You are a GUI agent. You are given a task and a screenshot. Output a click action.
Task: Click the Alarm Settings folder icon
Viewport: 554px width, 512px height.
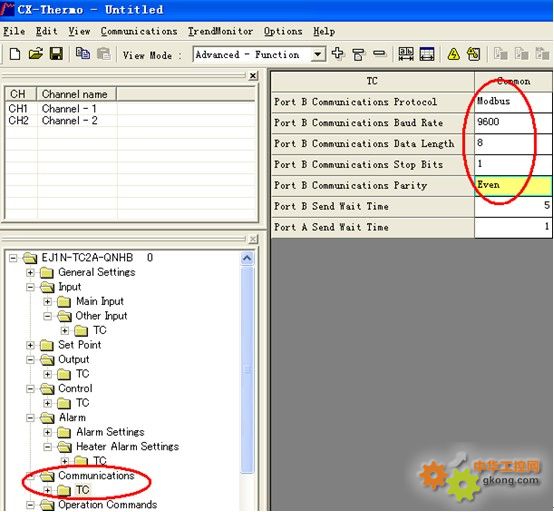pos(64,432)
